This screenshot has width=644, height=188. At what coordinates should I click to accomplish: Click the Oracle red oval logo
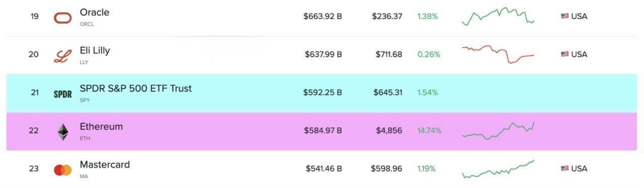click(x=63, y=18)
